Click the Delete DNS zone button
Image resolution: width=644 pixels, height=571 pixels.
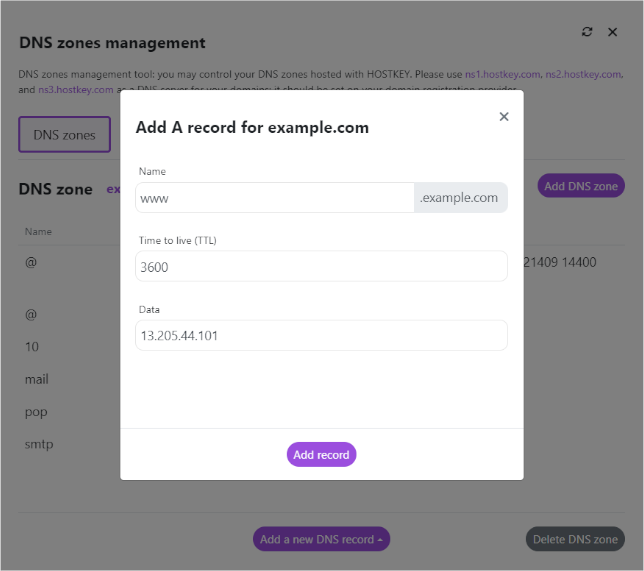pyautogui.click(x=575, y=539)
